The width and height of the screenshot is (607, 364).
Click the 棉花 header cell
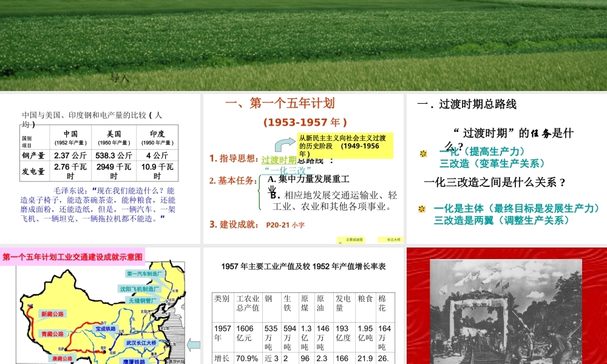[385, 308]
